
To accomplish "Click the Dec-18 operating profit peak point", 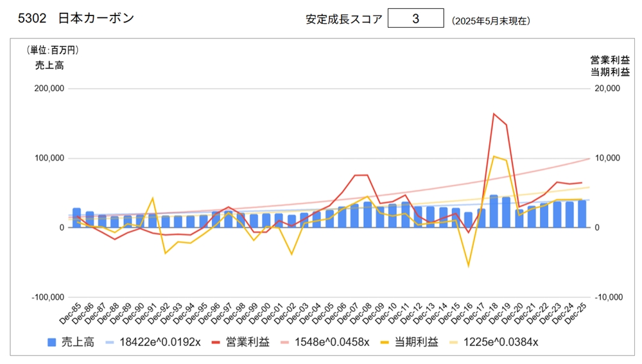I will (494, 114).
